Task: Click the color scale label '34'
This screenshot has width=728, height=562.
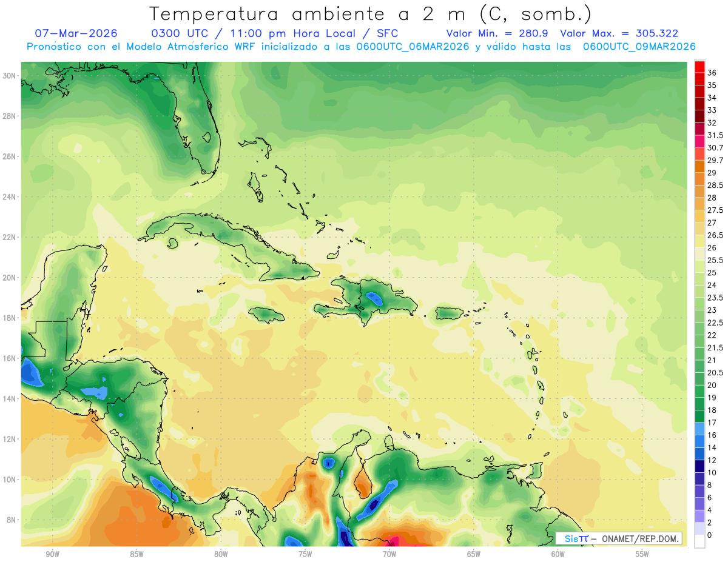Action: (712, 98)
